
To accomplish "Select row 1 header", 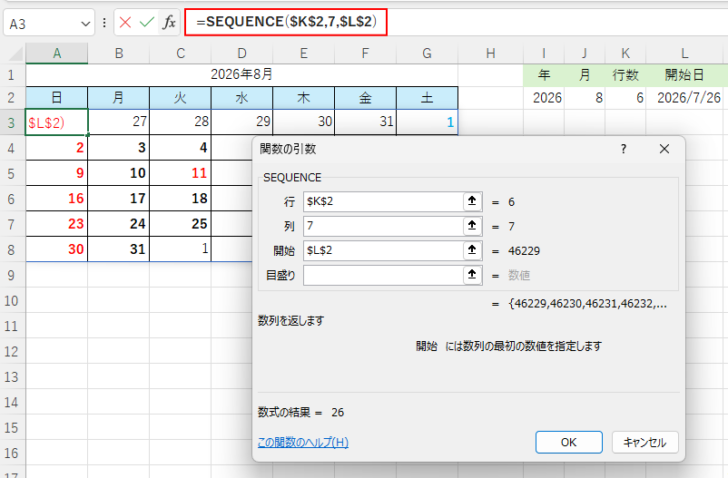I will (x=11, y=75).
